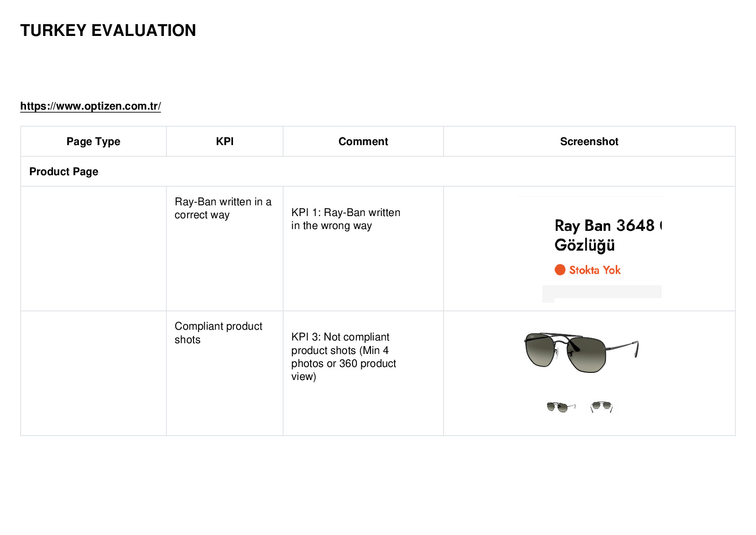Click the Screenshot column header
The image size is (756, 535).
[589, 141]
